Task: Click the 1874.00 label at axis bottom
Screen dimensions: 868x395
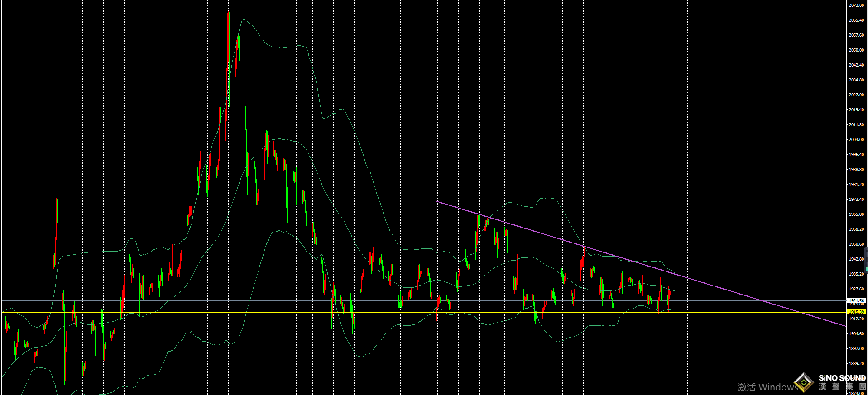Action: coord(856,393)
